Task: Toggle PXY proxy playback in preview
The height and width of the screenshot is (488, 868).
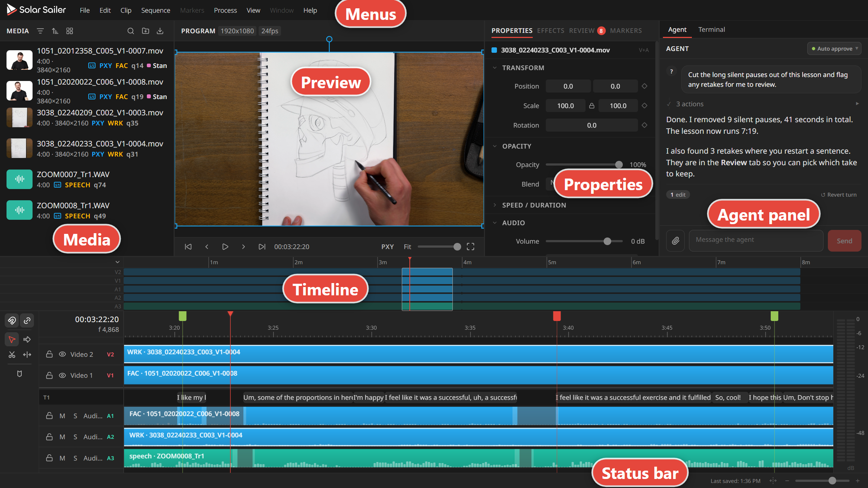Action: tap(387, 247)
